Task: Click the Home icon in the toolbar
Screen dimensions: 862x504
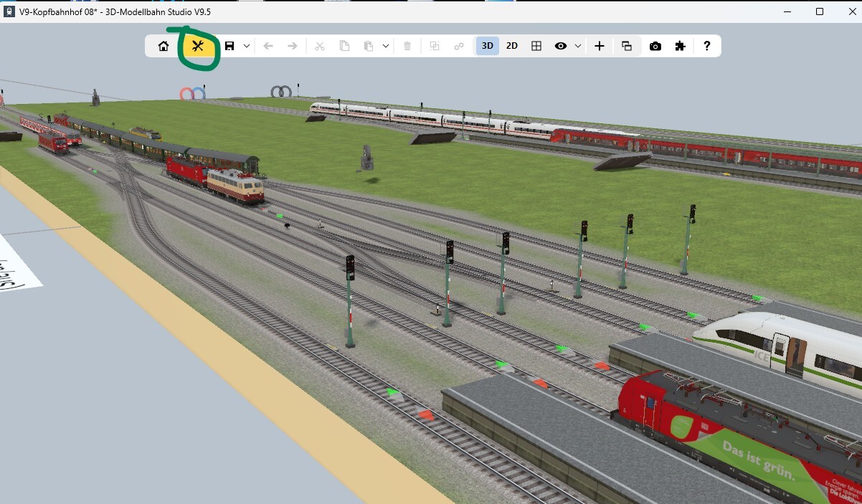Action: click(163, 45)
